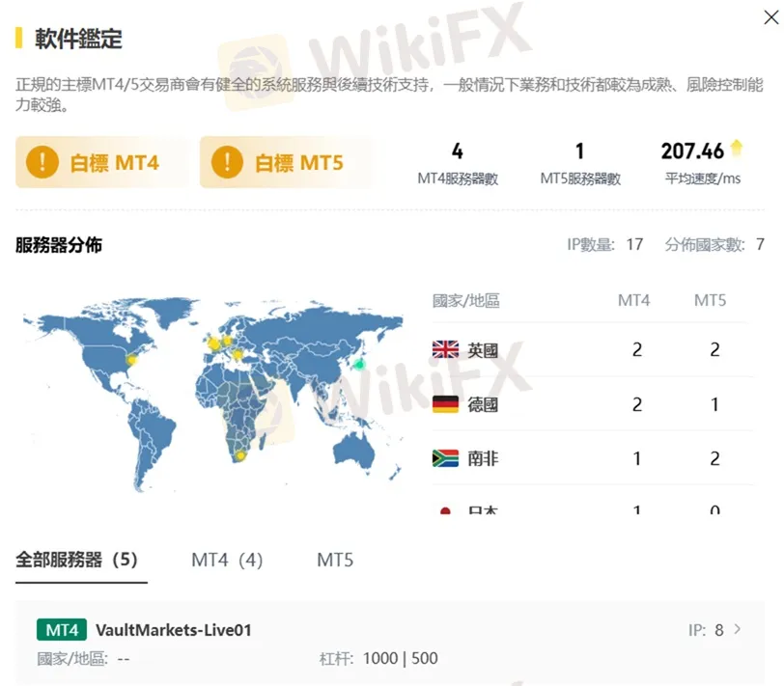Click the South Africa flag beside 南非

coord(444,459)
